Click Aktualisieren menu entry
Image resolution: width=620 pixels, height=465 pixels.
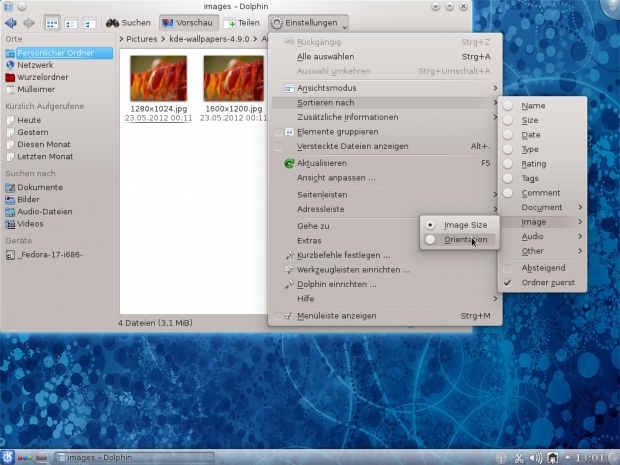[321, 163]
